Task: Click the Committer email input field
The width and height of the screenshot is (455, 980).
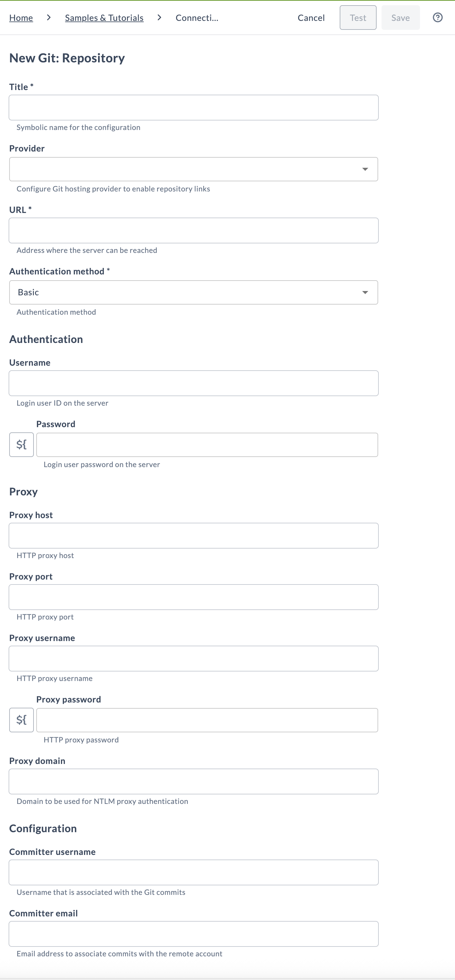Action: coord(193,933)
